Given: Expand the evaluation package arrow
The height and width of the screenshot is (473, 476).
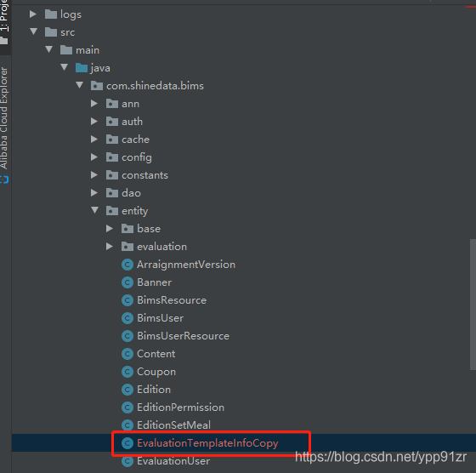Looking at the screenshot, I should point(110,247).
